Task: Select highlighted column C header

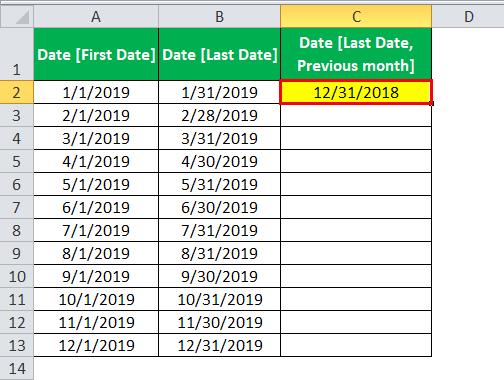Action: (356, 17)
